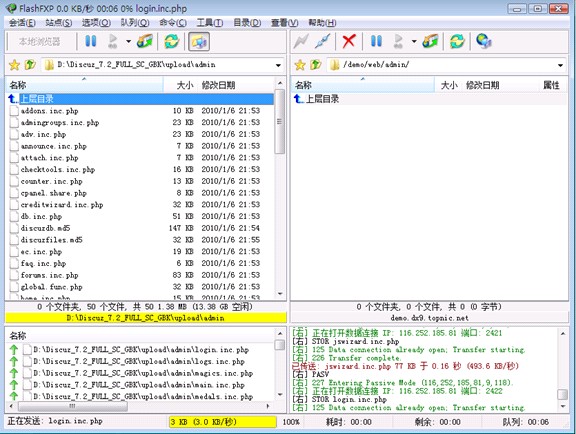This screenshot has height=434, width=576.
Task: Open the left pane transfer mode dropdown arrow
Action: coord(128,41)
